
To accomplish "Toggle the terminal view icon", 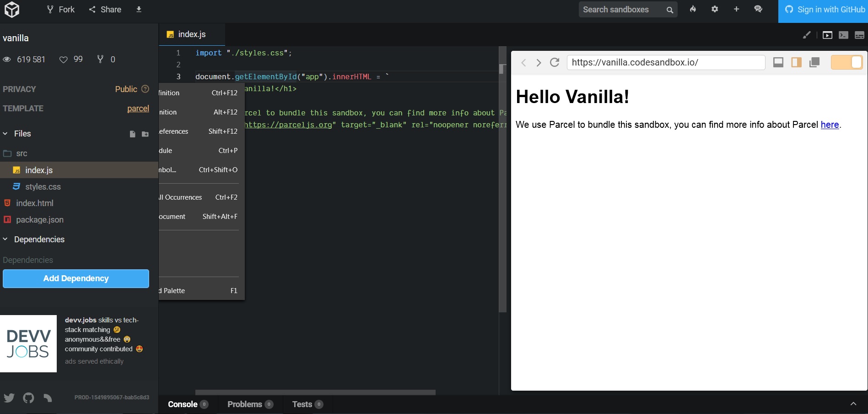I will [843, 35].
